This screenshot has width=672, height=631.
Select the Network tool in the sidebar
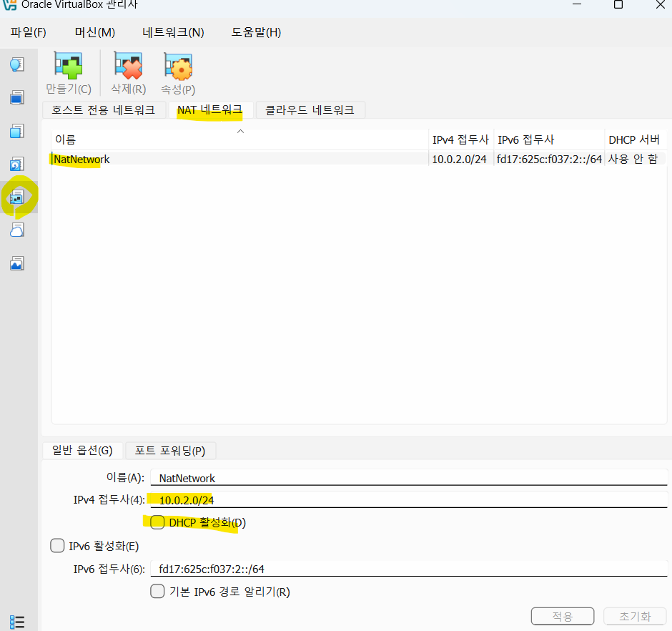click(x=16, y=197)
